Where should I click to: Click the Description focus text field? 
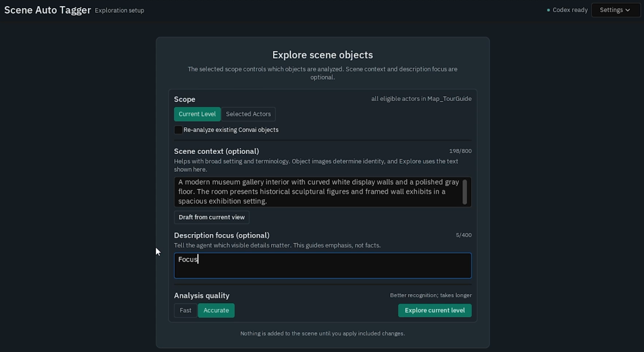click(x=323, y=265)
